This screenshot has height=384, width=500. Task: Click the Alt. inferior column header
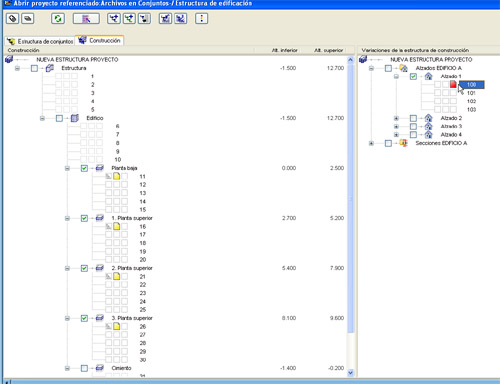284,50
